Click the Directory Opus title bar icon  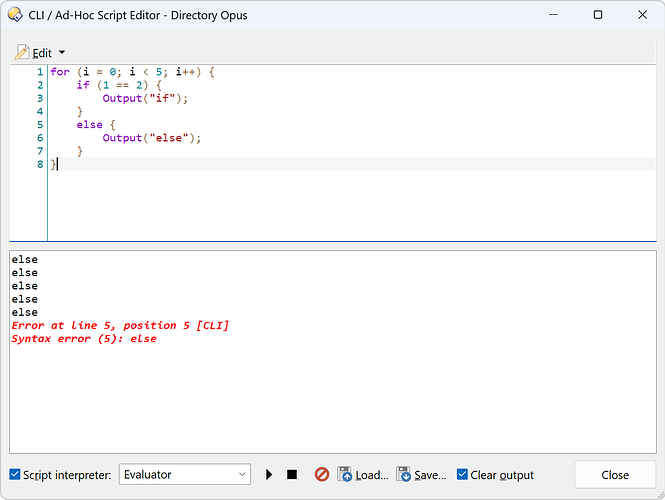coord(15,15)
